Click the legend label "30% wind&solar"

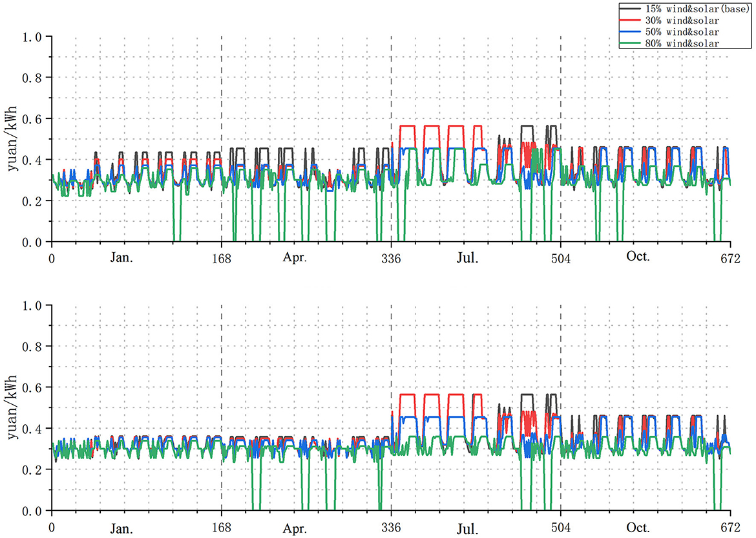682,21
